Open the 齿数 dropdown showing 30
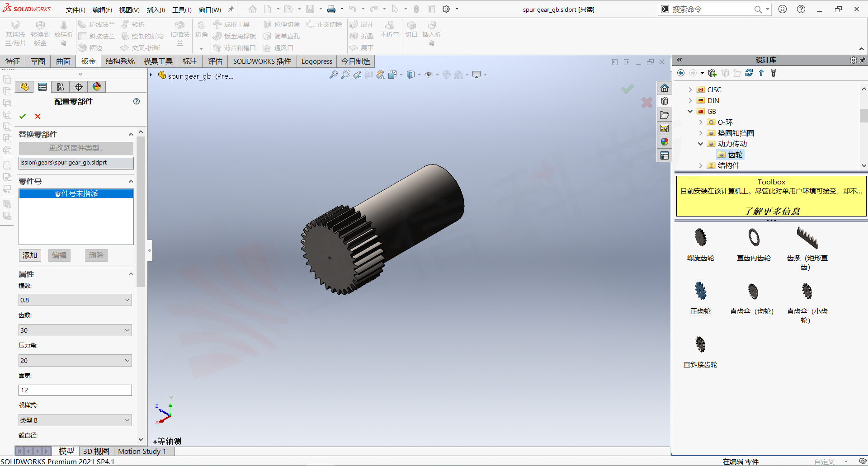 click(x=75, y=330)
